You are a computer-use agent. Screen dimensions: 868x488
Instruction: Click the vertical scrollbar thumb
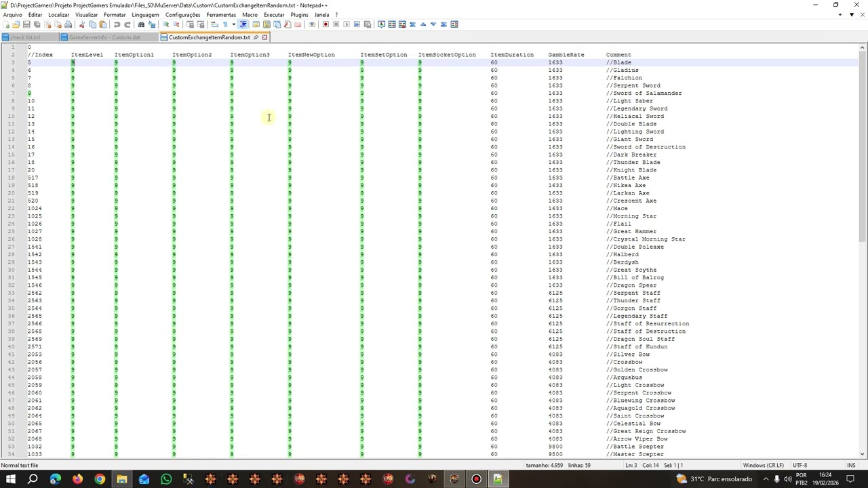863,146
